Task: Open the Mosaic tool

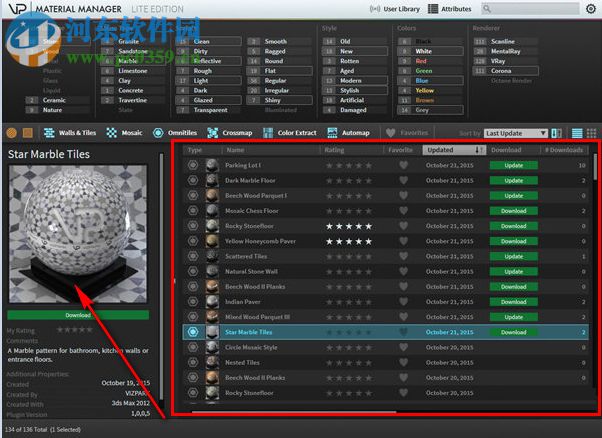Action: (124, 133)
